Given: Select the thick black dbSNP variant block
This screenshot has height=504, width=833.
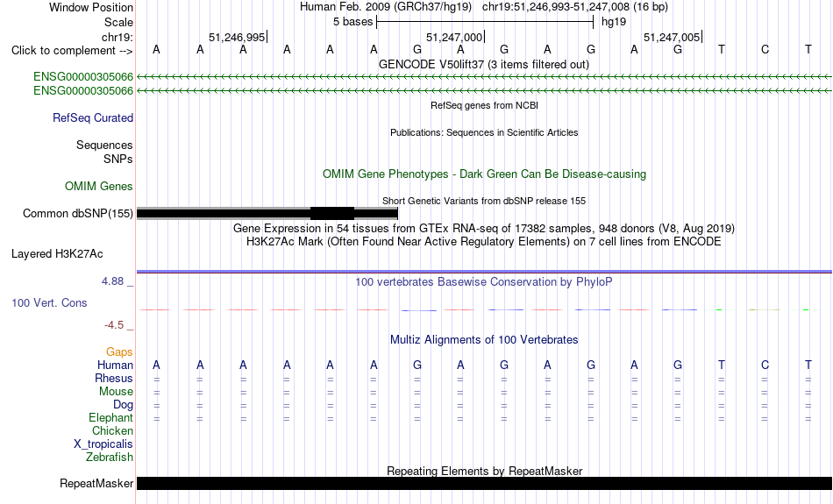Looking at the screenshot, I should point(332,214).
